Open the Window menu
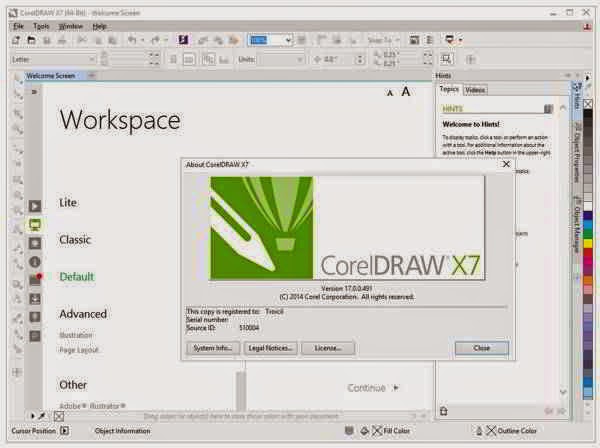 [x=70, y=26]
